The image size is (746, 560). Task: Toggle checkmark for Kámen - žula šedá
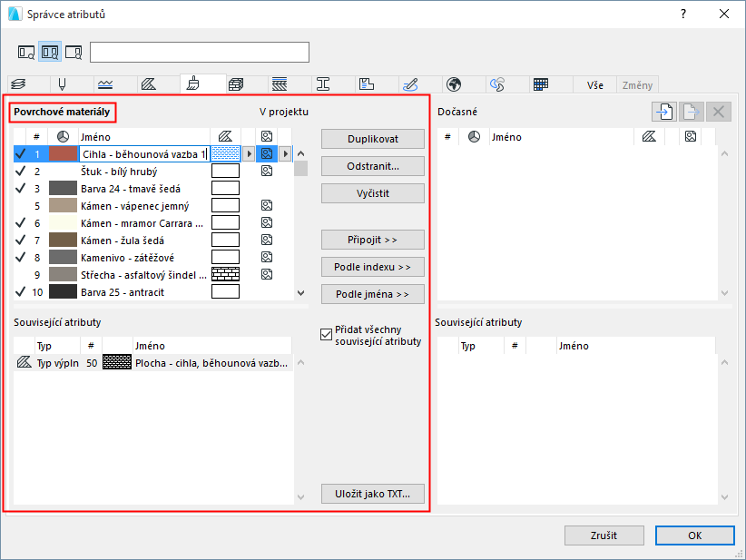click(21, 241)
